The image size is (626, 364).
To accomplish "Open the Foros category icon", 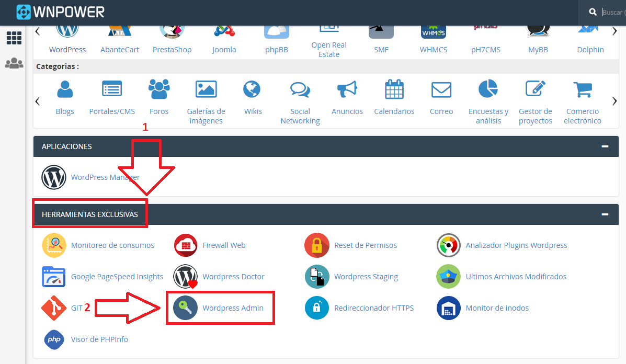I will [x=159, y=88].
